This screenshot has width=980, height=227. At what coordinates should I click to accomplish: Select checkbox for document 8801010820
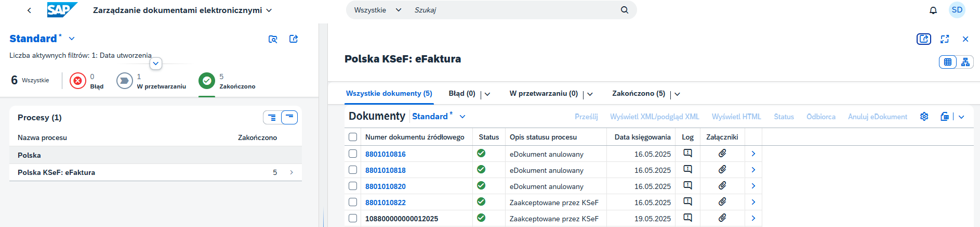click(353, 186)
